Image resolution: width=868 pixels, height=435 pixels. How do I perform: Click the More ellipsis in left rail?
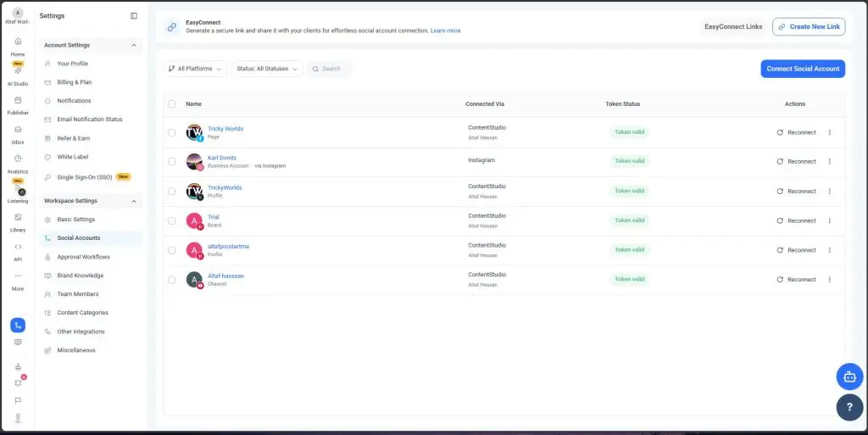pyautogui.click(x=18, y=276)
